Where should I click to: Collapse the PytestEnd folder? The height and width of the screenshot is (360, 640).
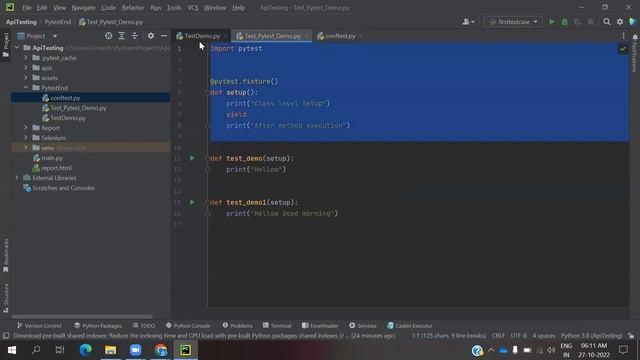(x=26, y=88)
